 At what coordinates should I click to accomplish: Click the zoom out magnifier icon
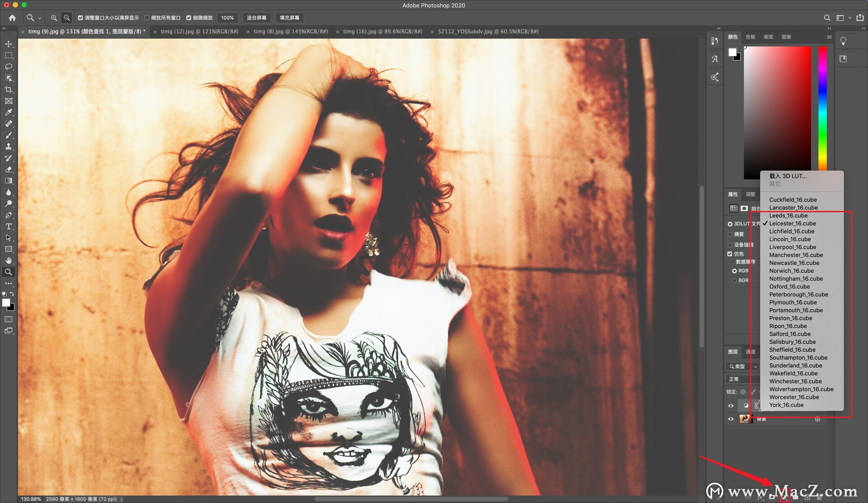point(67,18)
